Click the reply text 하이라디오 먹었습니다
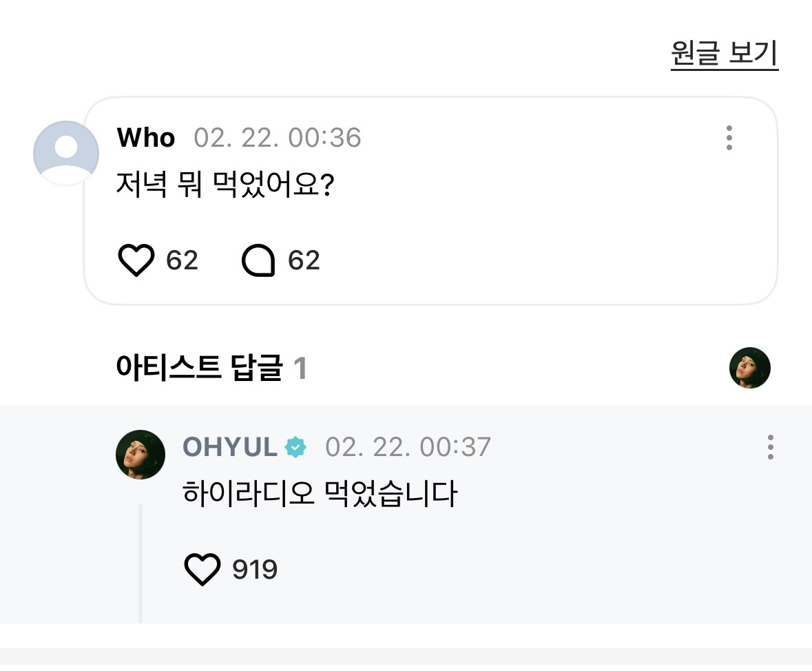The image size is (812, 671). click(320, 495)
